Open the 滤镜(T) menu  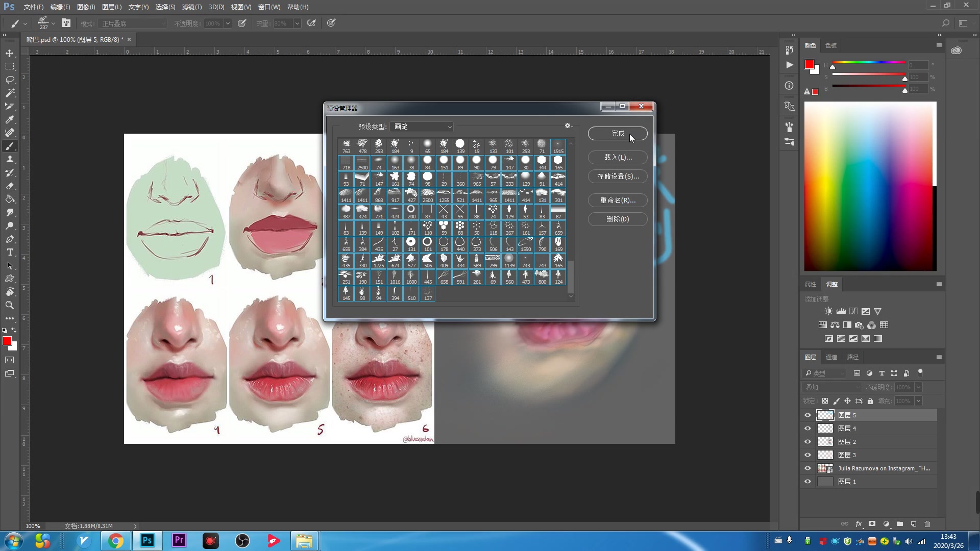pyautogui.click(x=192, y=7)
